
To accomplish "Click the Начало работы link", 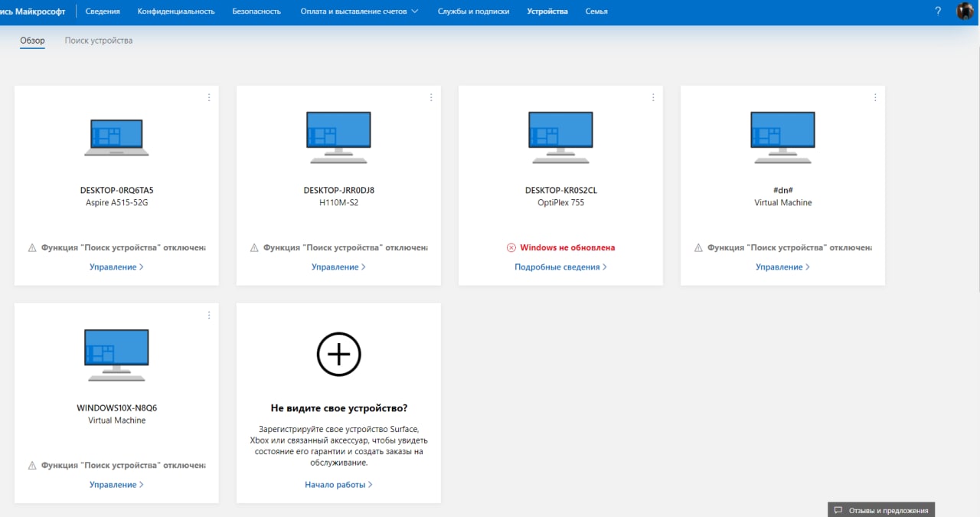I will tap(338, 484).
